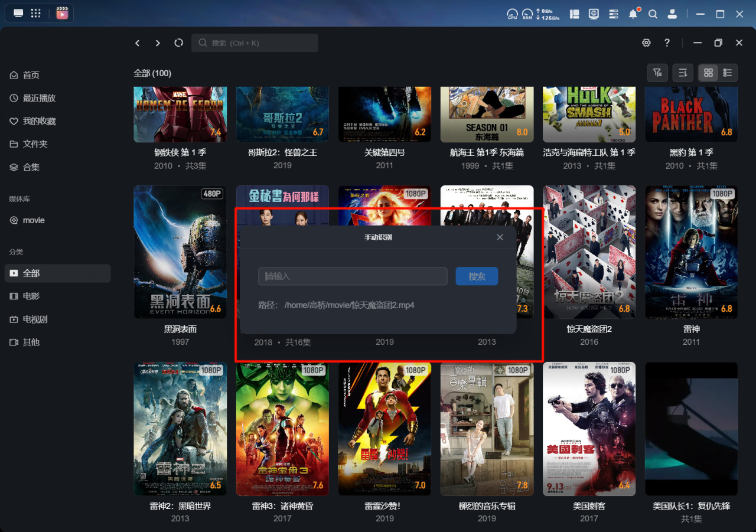Open the remote access monitor icon
Screen dimensions: 756x532
(x=594, y=14)
